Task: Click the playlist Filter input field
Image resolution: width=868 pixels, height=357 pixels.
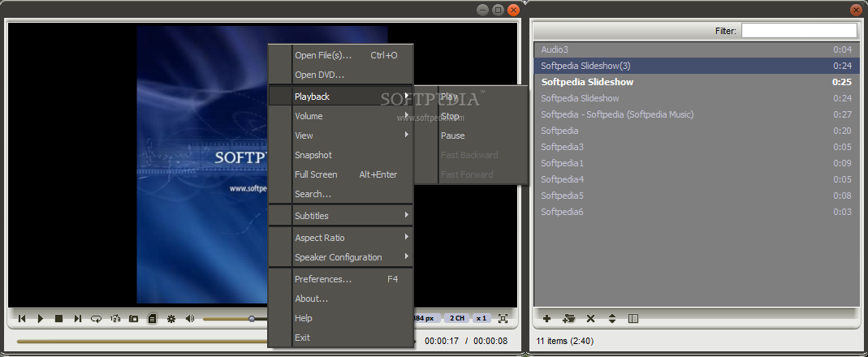Action: pos(799,31)
